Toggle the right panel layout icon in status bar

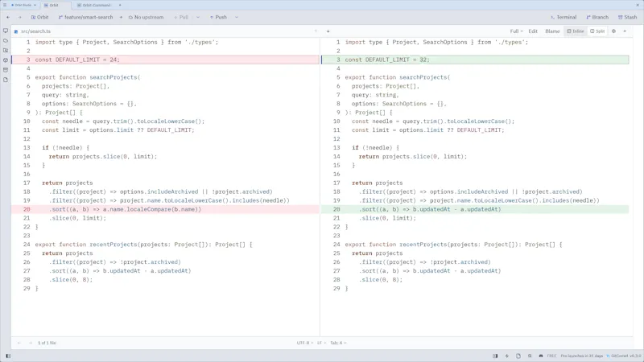pos(495,356)
